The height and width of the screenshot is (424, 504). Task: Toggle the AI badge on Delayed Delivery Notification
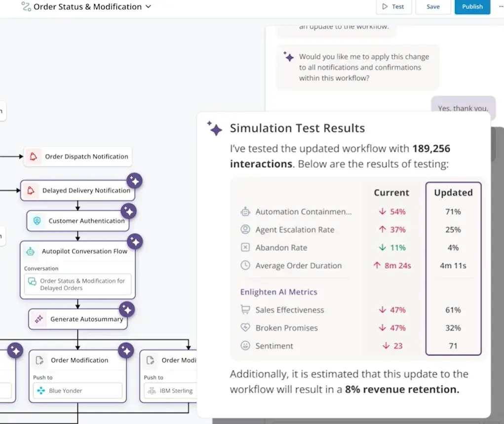(x=135, y=181)
